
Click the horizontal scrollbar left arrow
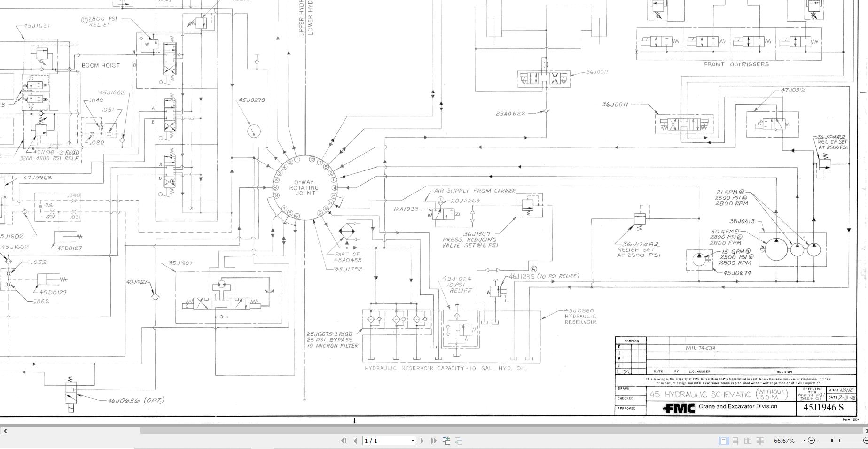6,431
